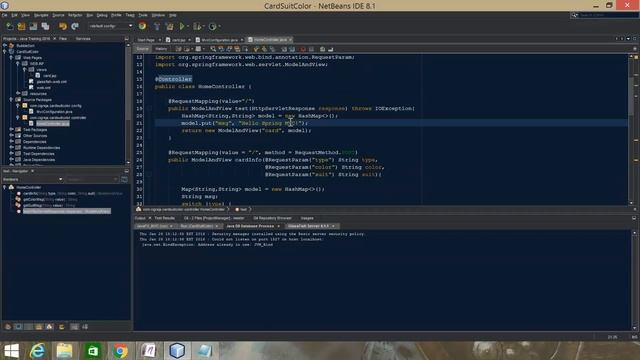This screenshot has width=640, height=360.
Task: Switch to the Git Repository Browser tab
Action: click(x=273, y=218)
